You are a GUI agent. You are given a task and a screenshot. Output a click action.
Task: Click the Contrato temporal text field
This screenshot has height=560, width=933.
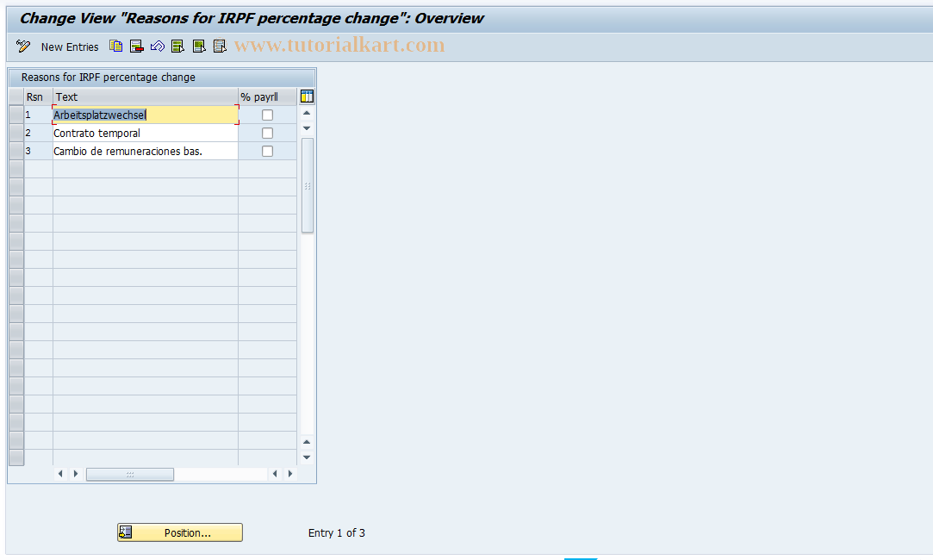coord(146,134)
